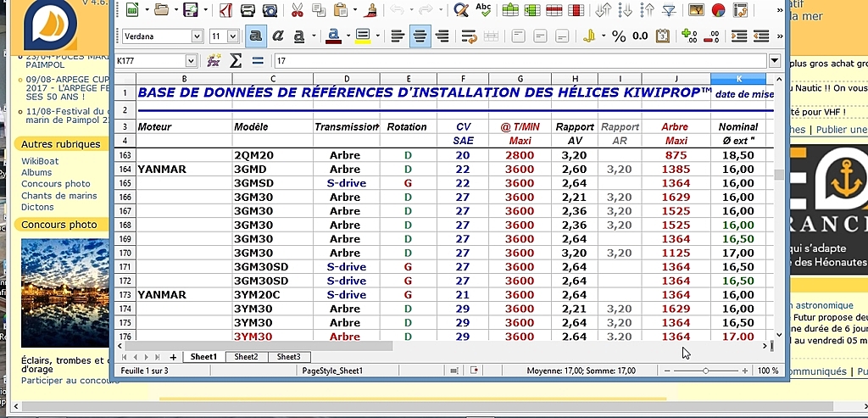Open WikiBoat link in browser window
This screenshot has width=868, height=418.
point(40,161)
